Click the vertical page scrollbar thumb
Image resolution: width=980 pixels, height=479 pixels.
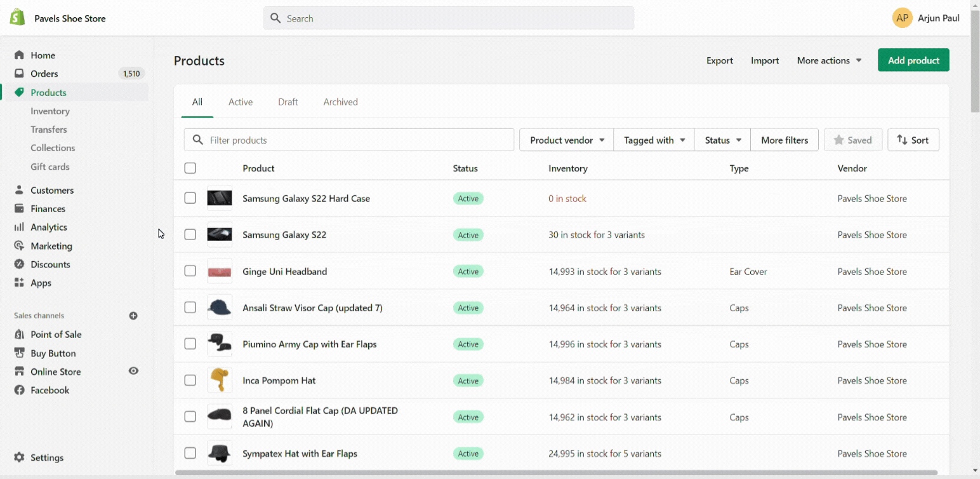pyautogui.click(x=975, y=60)
